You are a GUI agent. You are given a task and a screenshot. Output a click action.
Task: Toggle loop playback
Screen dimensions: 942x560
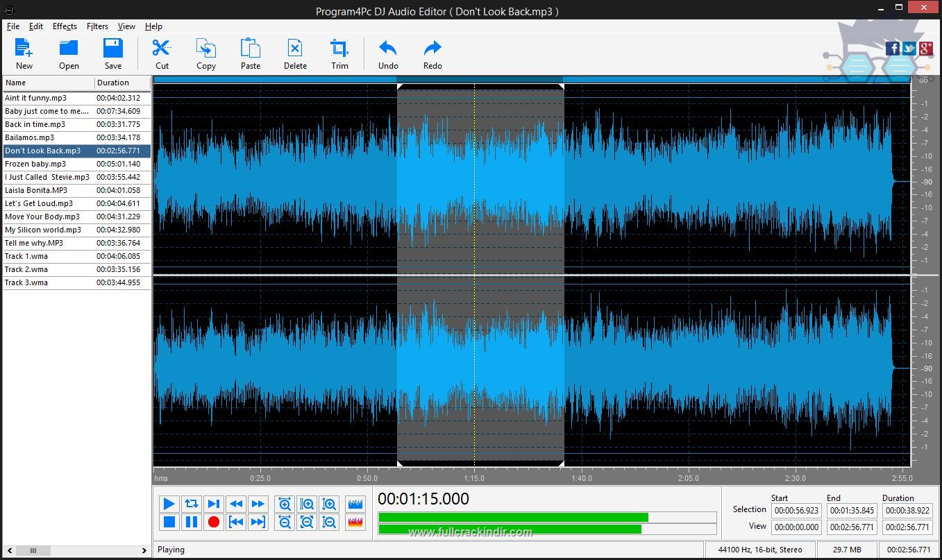pos(192,504)
